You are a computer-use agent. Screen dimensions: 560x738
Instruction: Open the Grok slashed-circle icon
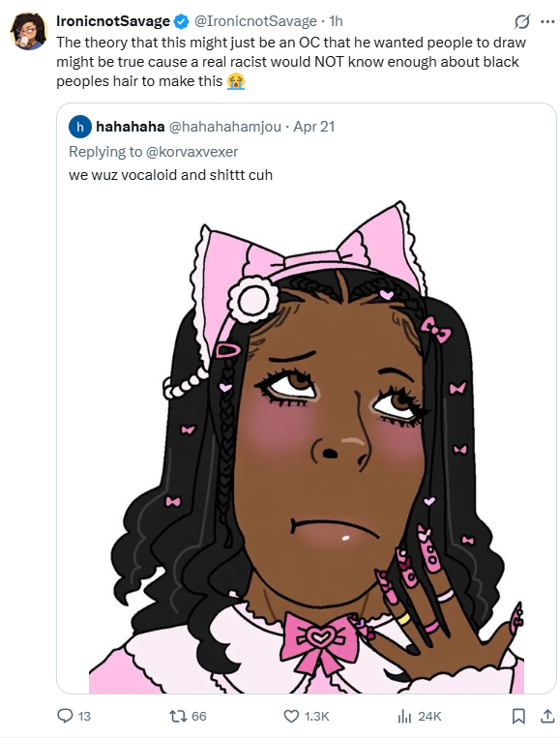click(x=521, y=21)
